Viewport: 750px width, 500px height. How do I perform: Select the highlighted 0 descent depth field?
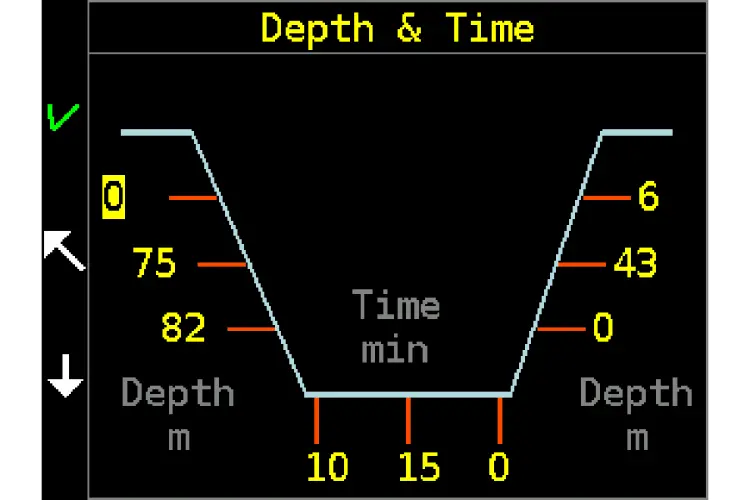point(114,198)
